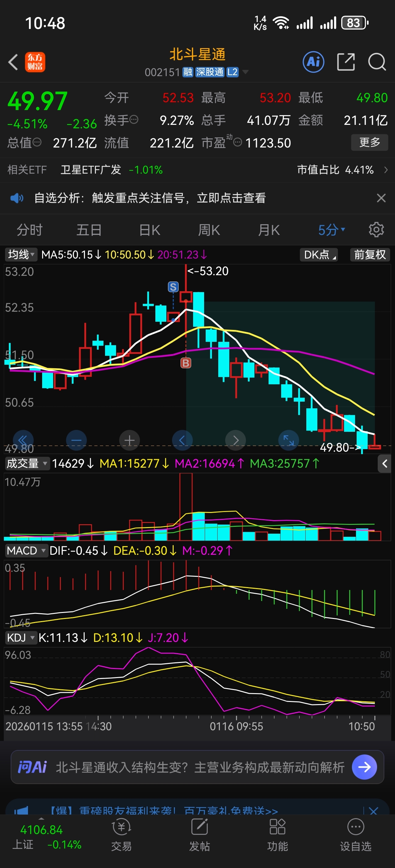
Task: Open the 5分 period dropdown
Action: point(332,230)
